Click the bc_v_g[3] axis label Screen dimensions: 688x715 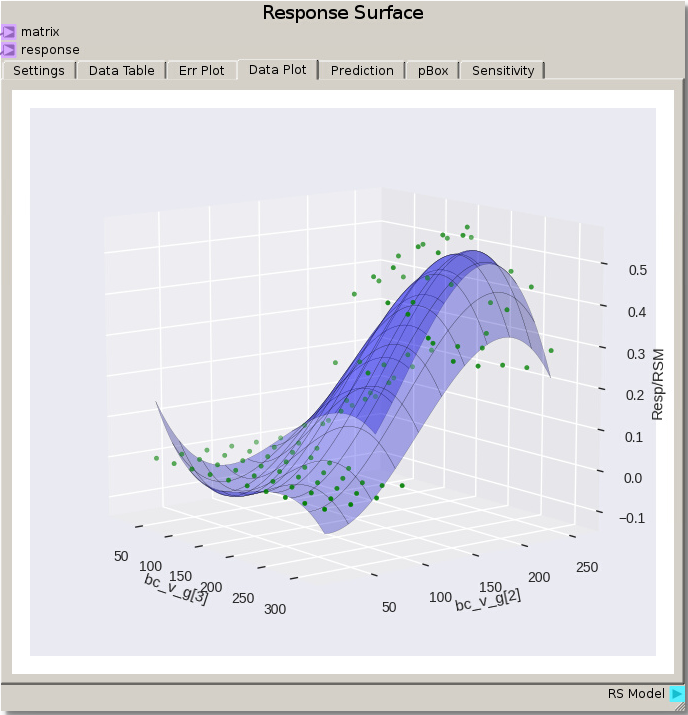coord(176,589)
